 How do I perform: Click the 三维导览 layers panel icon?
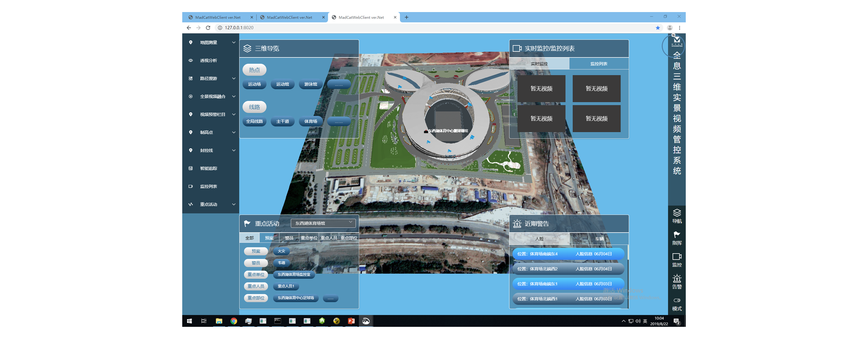pos(247,48)
